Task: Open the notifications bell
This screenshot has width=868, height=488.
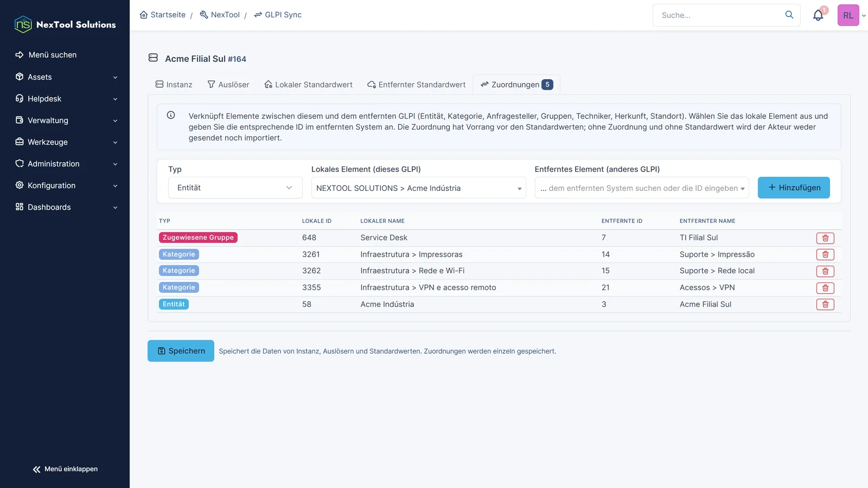Action: 818,15
